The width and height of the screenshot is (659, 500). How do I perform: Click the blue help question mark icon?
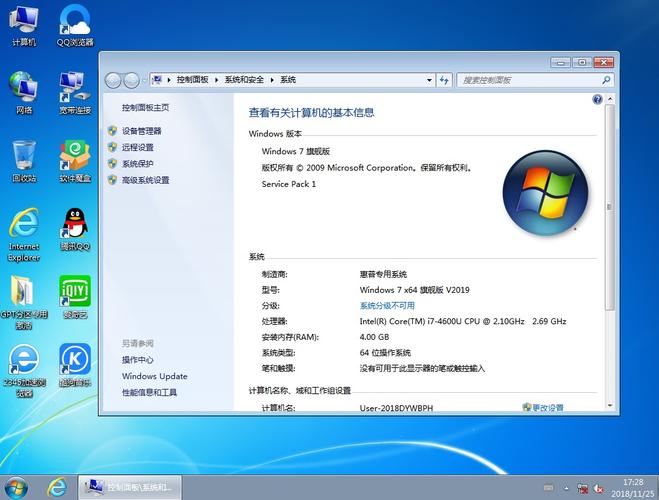pyautogui.click(x=597, y=100)
